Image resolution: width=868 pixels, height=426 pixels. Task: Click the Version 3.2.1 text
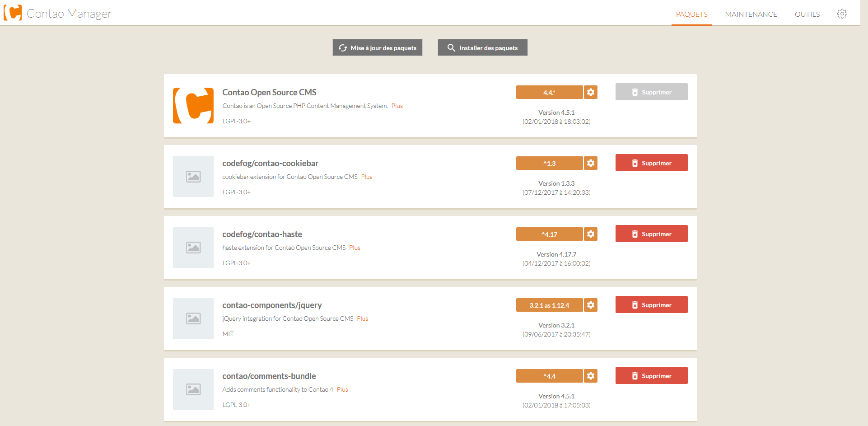pyautogui.click(x=556, y=325)
